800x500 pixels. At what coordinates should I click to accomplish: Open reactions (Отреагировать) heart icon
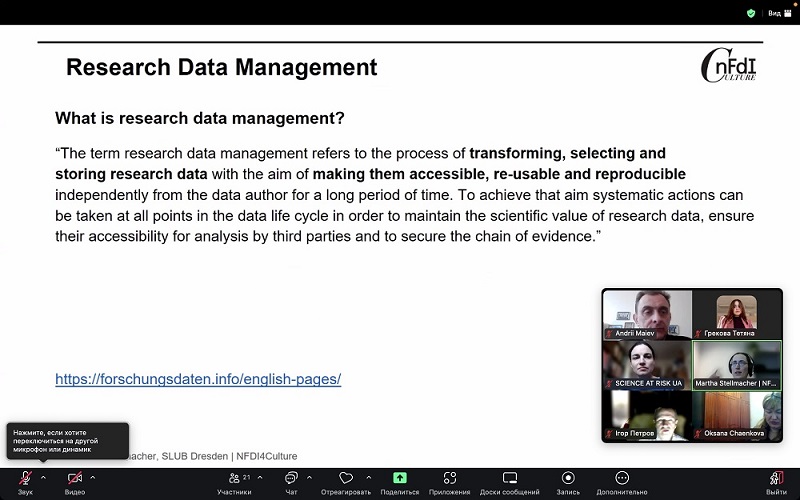(346, 479)
